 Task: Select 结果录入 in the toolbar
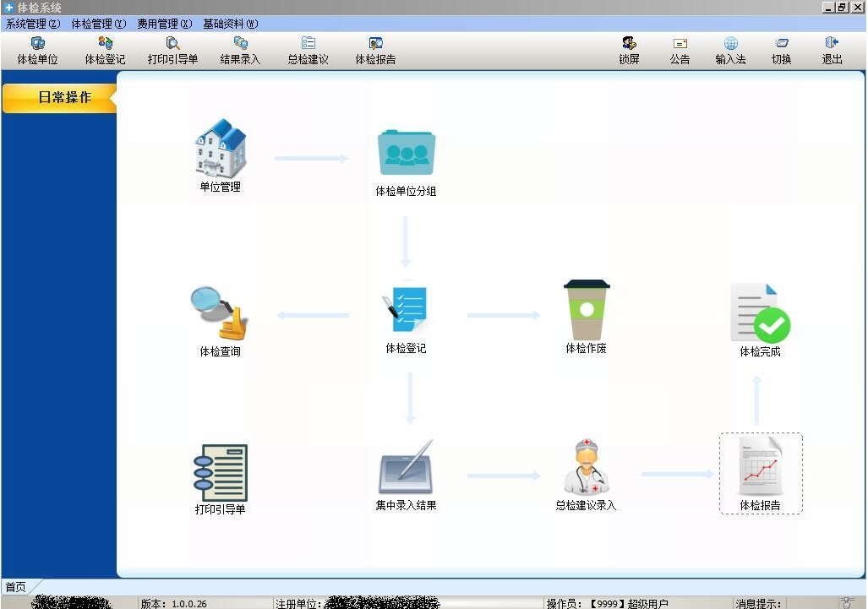pyautogui.click(x=240, y=51)
